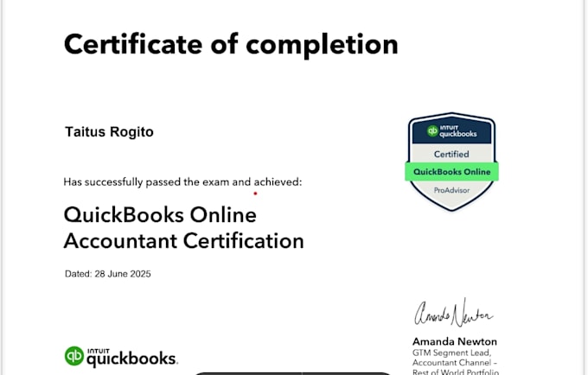Click Amanda Newton's handwritten signature
Image resolution: width=588 pixels, height=375 pixels.
point(454,313)
